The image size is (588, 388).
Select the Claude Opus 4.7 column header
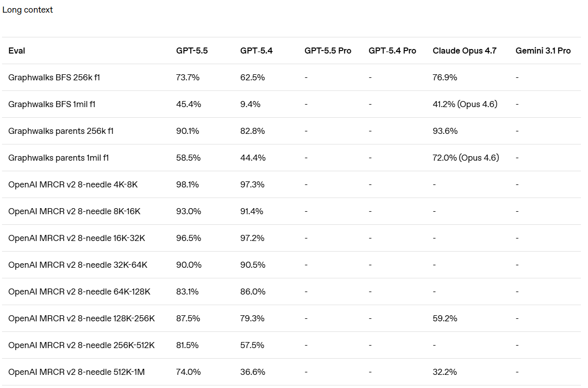[x=464, y=51]
